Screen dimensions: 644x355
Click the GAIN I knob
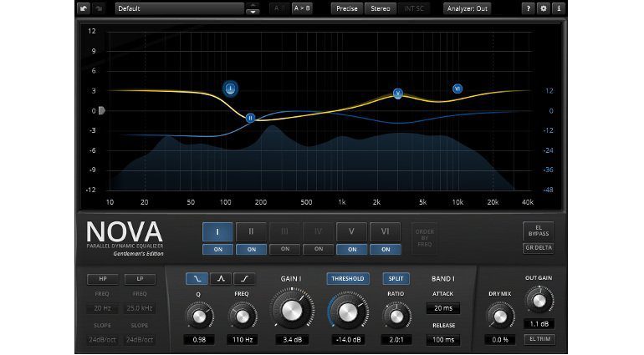(x=292, y=310)
